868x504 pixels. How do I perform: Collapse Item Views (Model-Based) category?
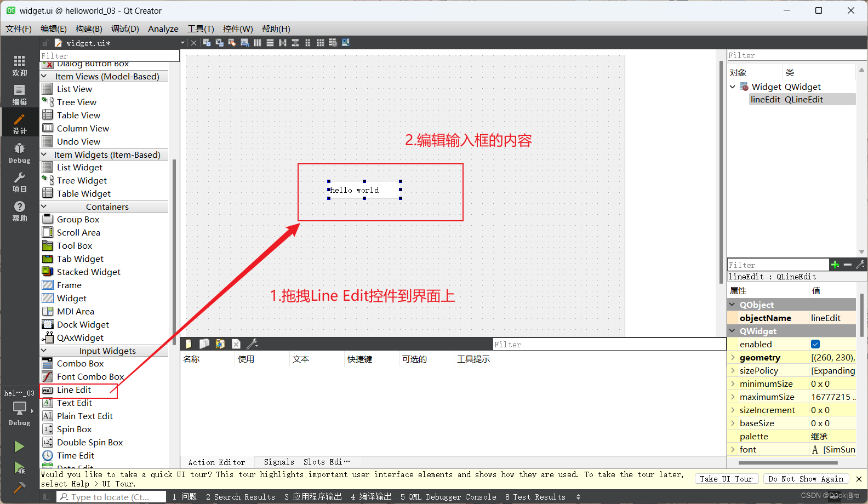pyautogui.click(x=44, y=76)
